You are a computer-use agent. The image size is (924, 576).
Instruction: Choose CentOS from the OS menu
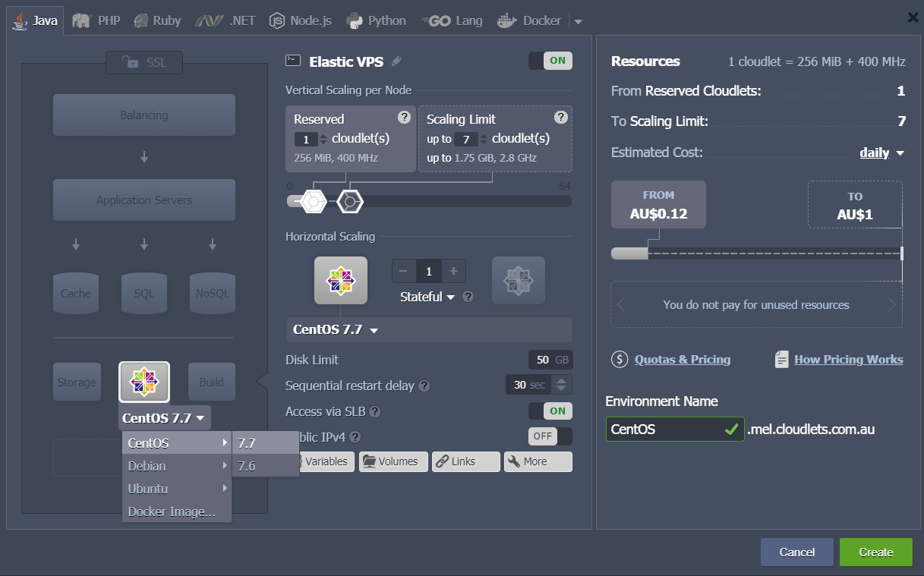[177, 443]
